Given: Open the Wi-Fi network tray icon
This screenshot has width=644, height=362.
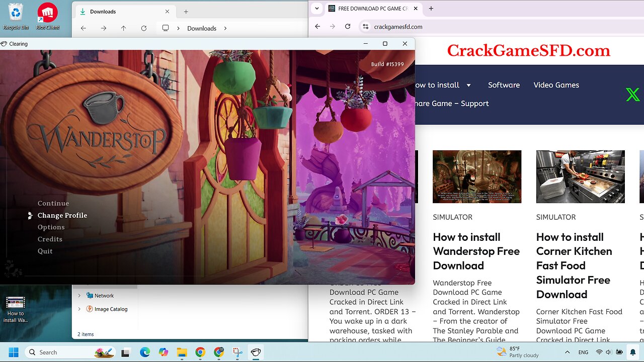Looking at the screenshot, I should [599, 352].
